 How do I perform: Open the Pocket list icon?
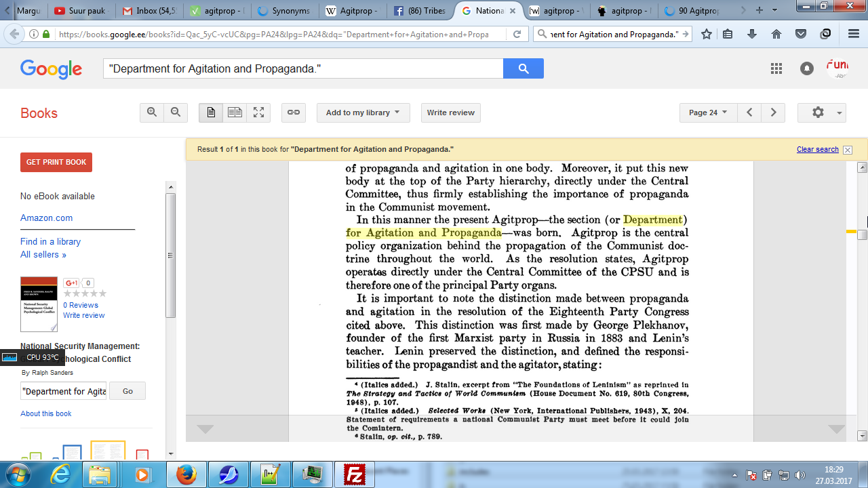pyautogui.click(x=801, y=35)
